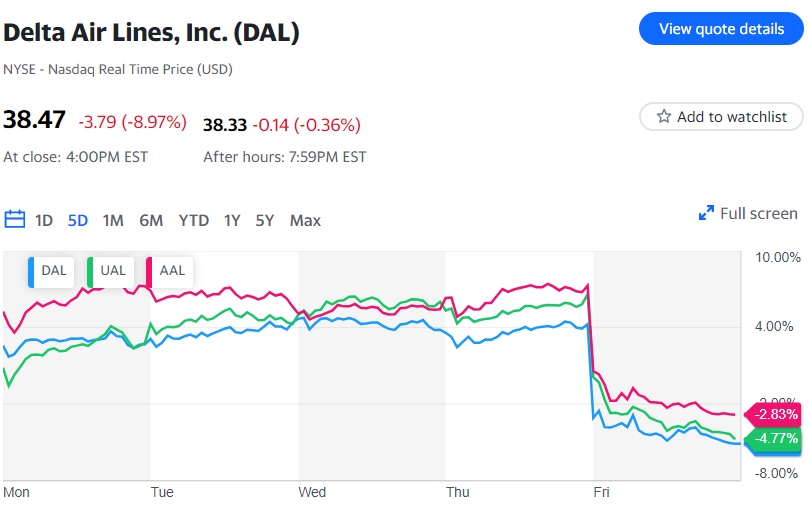Screen dimensions: 808x513
Task: Click the Add to watchlist button
Action: [x=720, y=117]
